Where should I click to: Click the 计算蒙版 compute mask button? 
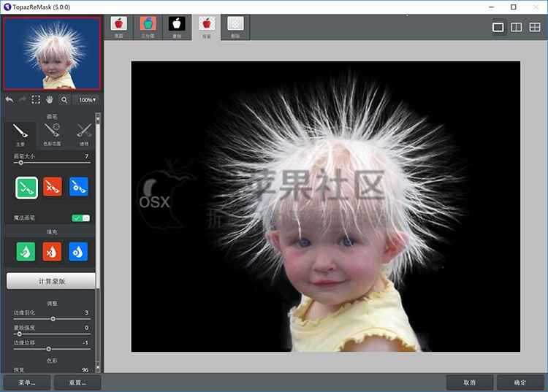tap(51, 281)
